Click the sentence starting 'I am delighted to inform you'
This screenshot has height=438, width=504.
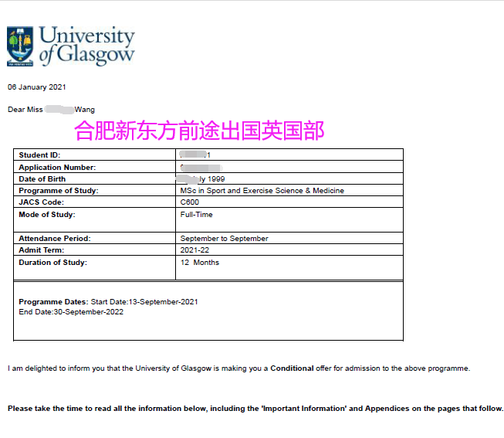pos(238,368)
